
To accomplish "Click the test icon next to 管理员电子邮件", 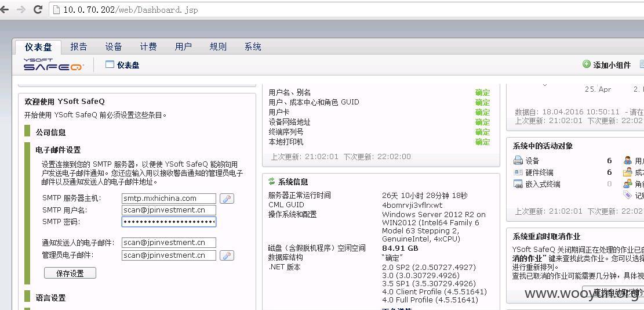I will coord(227,255).
